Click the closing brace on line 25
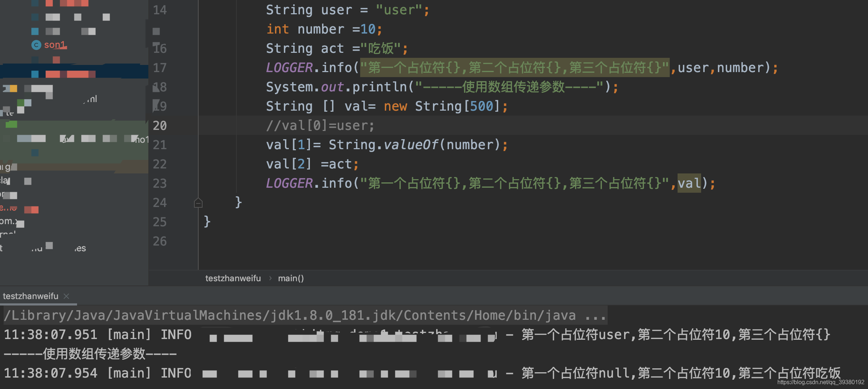The width and height of the screenshot is (868, 389). (207, 222)
